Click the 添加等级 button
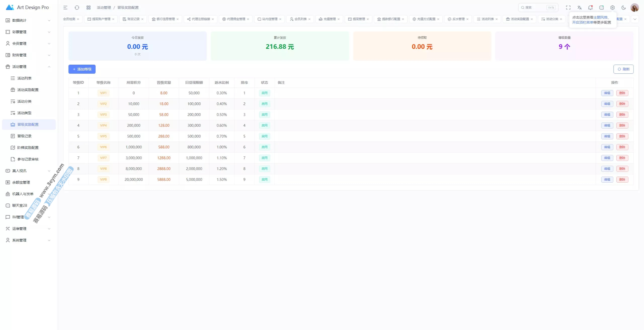644x330 pixels. coord(82,69)
